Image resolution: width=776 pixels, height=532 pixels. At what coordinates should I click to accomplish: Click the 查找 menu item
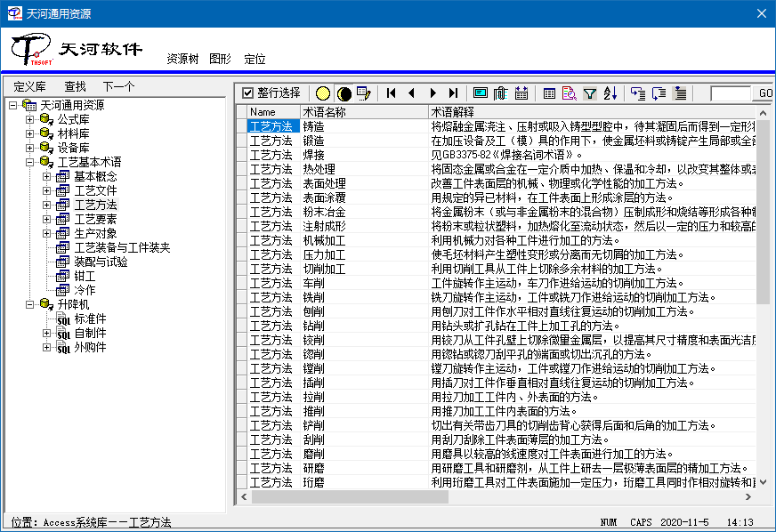(75, 86)
